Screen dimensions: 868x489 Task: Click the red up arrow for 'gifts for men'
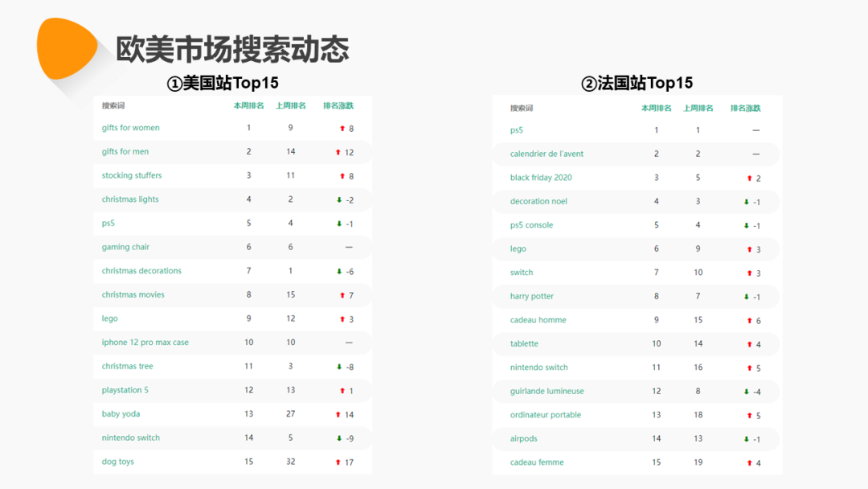point(338,152)
